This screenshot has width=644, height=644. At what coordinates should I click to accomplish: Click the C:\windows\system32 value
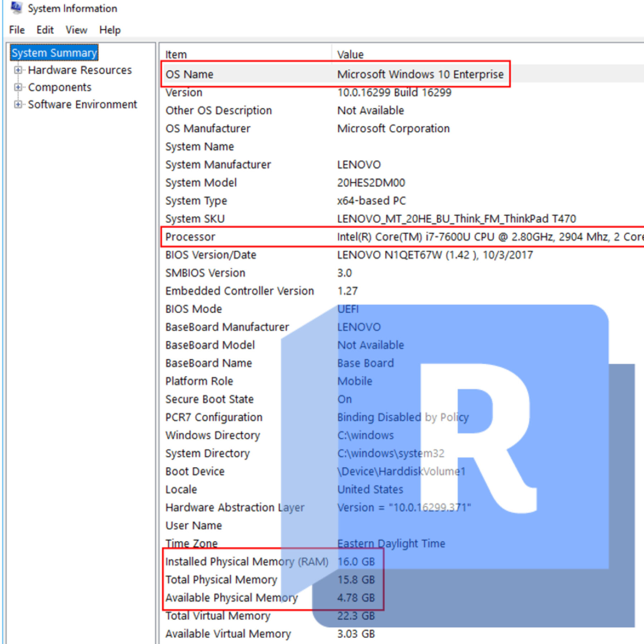coord(391,453)
